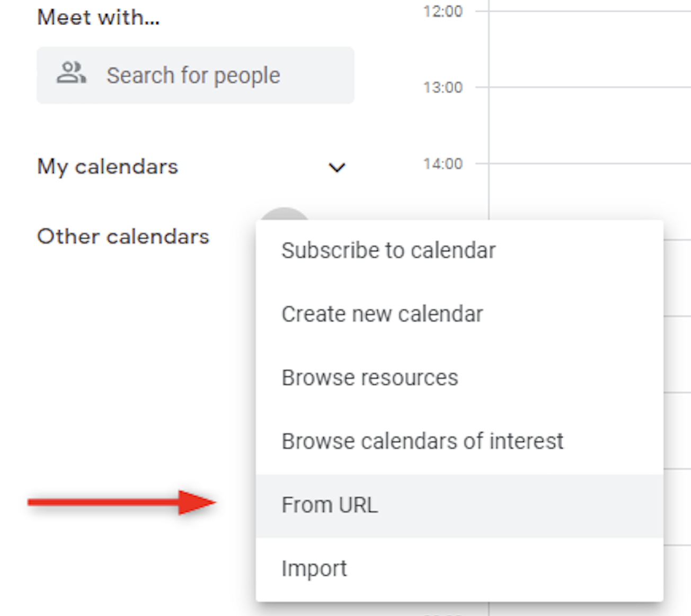The image size is (691, 616).
Task: Select Create new calendar menu option
Action: [x=382, y=314]
